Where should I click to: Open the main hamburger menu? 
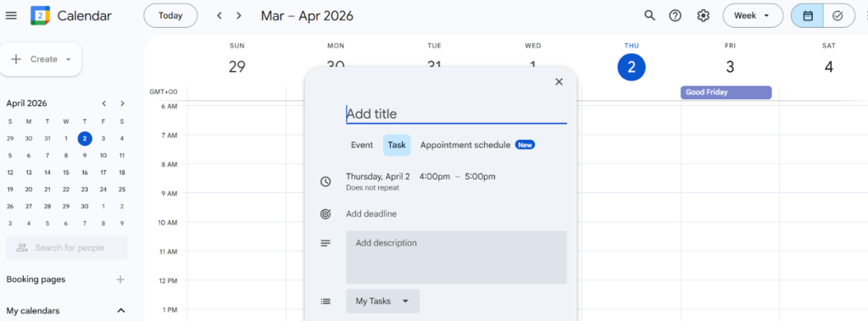point(11,15)
